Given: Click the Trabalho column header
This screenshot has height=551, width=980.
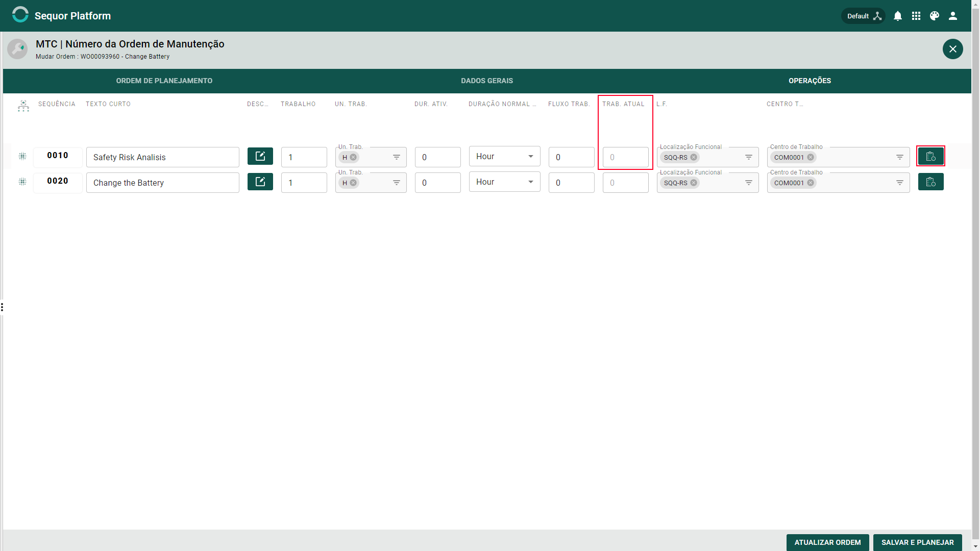Looking at the screenshot, I should point(298,104).
